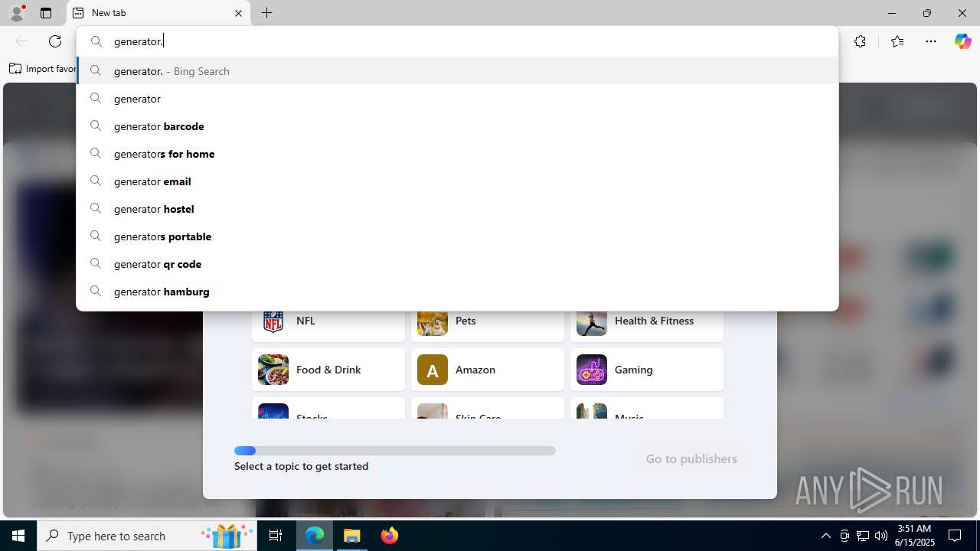The image size is (980, 551).
Task: Open the volume speaker tray icon
Action: pos(881,536)
